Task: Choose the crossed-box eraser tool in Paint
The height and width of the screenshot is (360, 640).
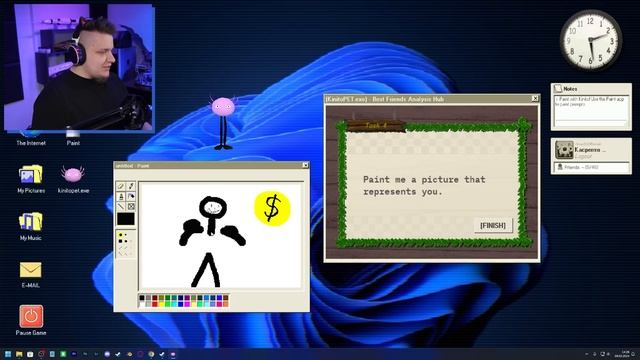Action: tap(131, 207)
